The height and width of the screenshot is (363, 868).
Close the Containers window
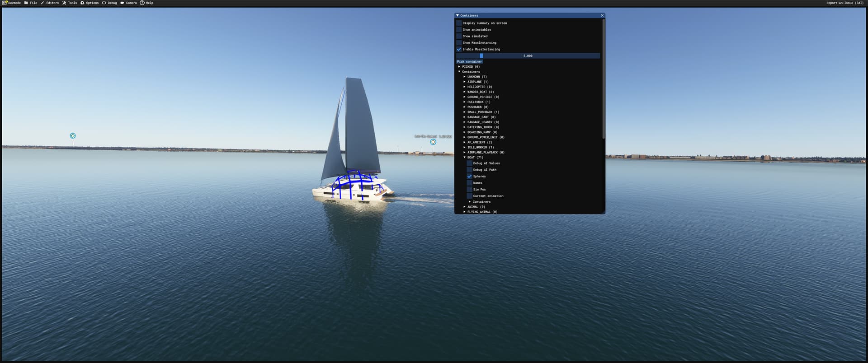click(x=602, y=15)
